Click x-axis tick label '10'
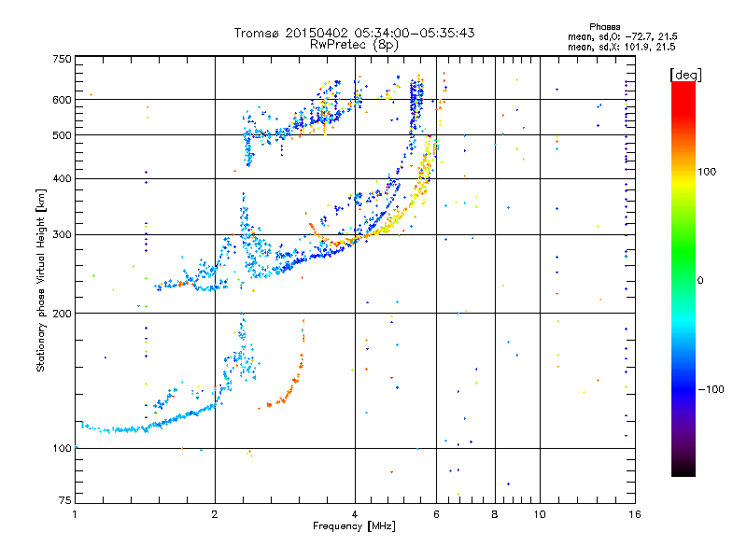747x560 pixels. [540, 514]
